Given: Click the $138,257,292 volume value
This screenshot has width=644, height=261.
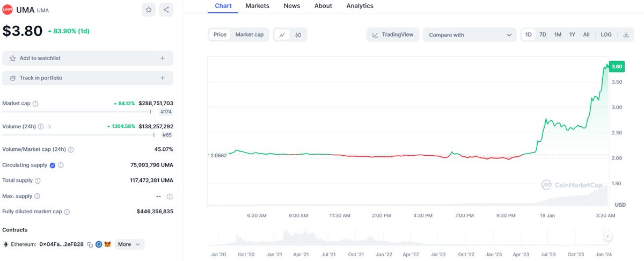Looking at the screenshot, I should point(156,127).
